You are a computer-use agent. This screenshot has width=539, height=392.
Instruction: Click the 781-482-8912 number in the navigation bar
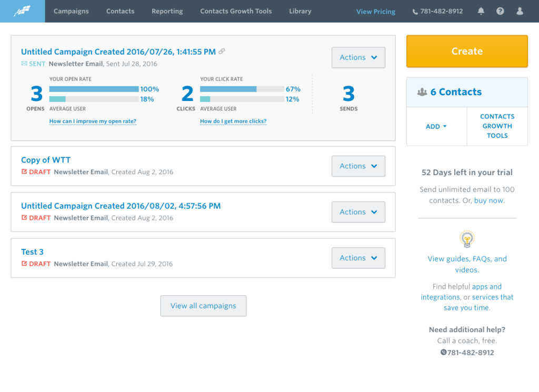442,11
